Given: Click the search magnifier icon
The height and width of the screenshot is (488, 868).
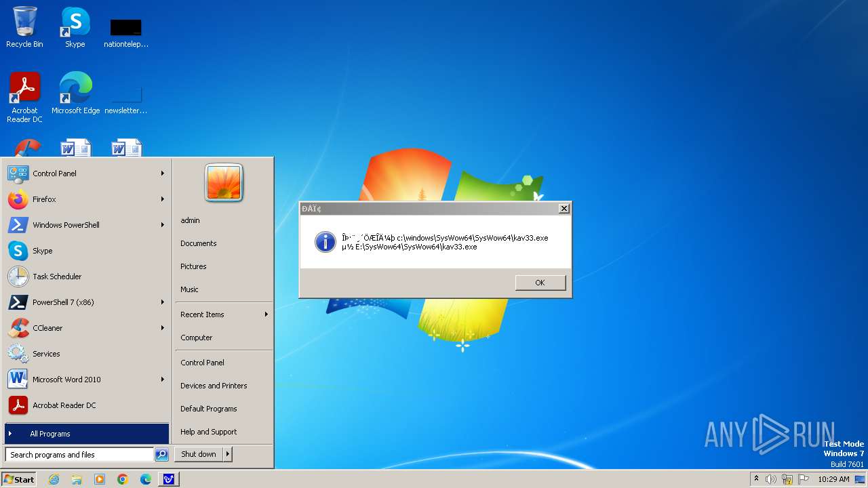Looking at the screenshot, I should point(161,455).
